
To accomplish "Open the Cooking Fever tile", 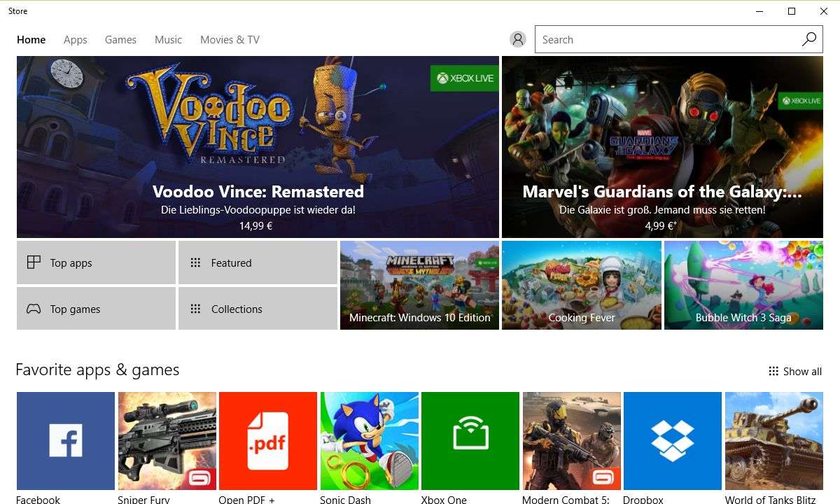I will [582, 286].
